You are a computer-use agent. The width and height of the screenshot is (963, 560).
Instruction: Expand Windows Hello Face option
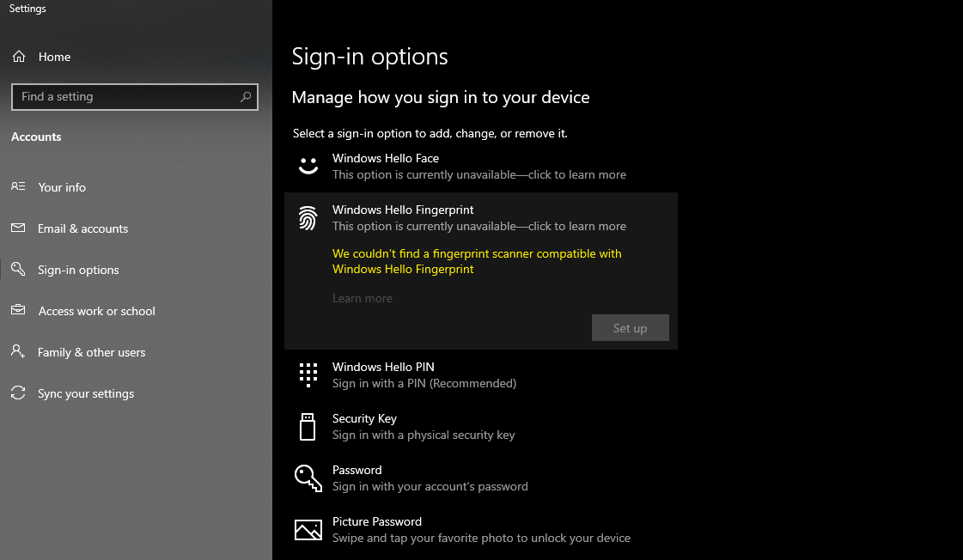click(x=481, y=167)
